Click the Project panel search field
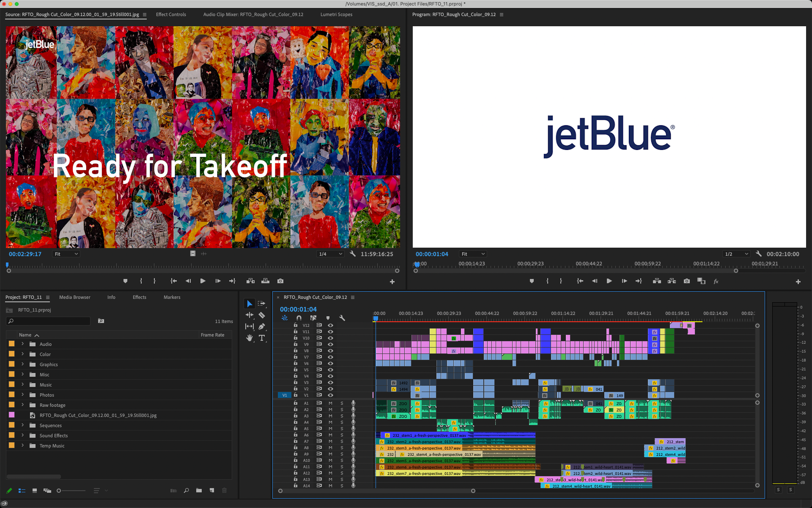Image resolution: width=812 pixels, height=508 pixels. click(x=48, y=321)
